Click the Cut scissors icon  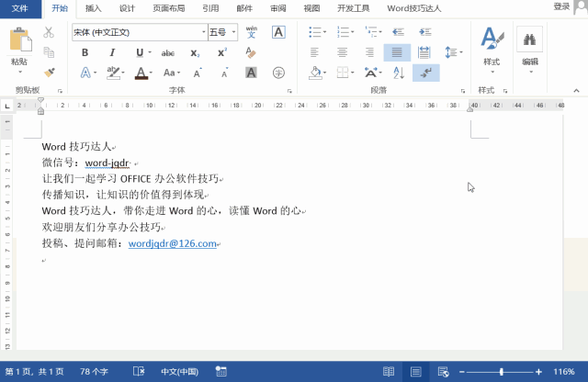(x=49, y=32)
